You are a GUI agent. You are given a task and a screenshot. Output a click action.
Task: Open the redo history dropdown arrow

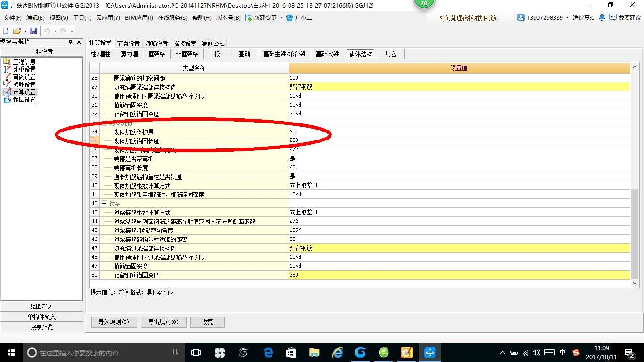pos(71,31)
